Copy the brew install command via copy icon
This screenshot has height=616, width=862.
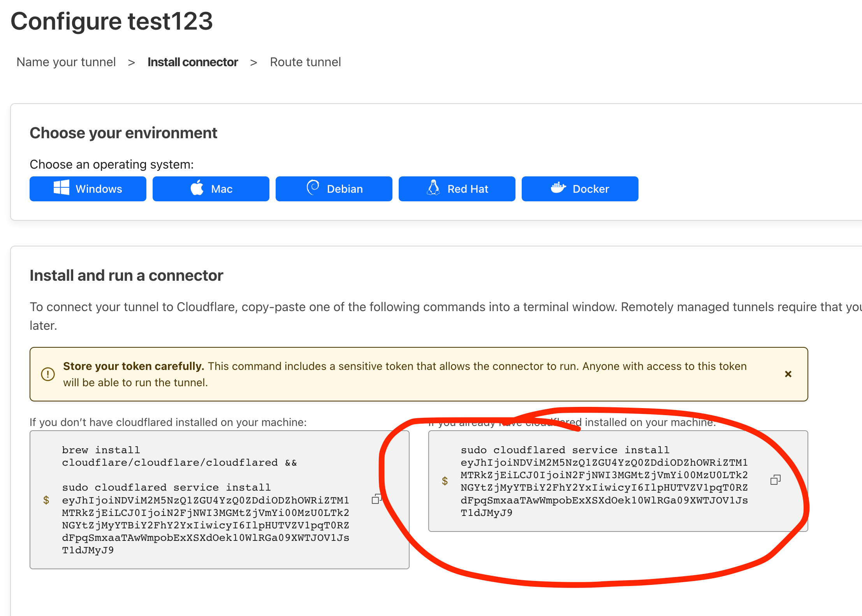click(376, 499)
